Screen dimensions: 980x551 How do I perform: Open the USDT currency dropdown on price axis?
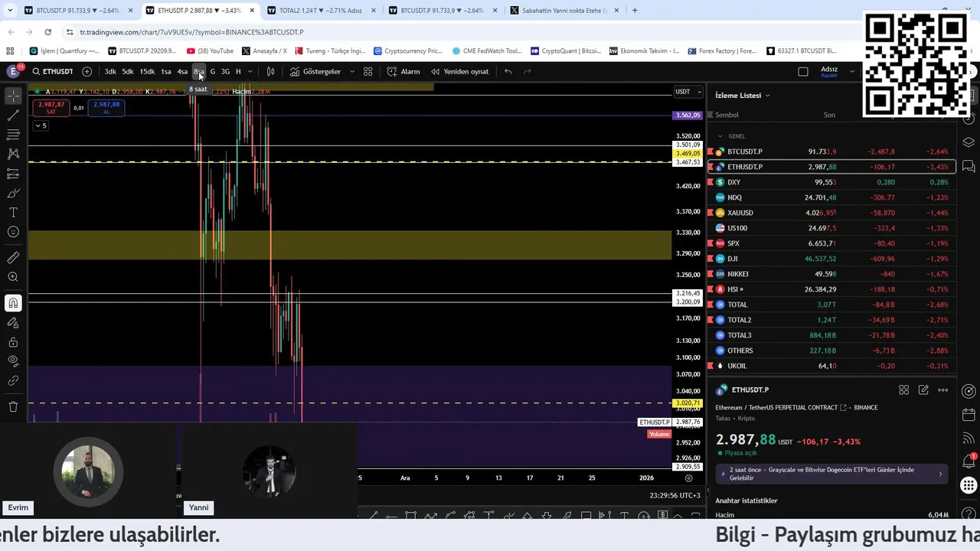[x=688, y=92]
